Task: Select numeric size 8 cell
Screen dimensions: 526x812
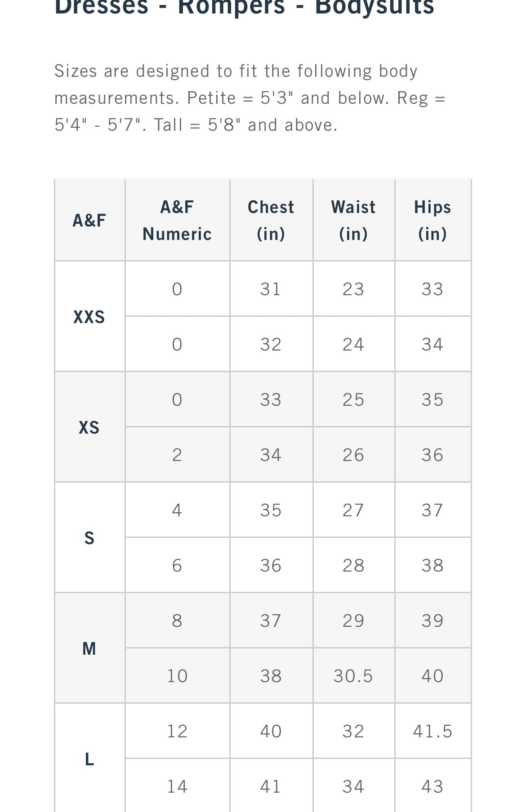Action: point(177,621)
